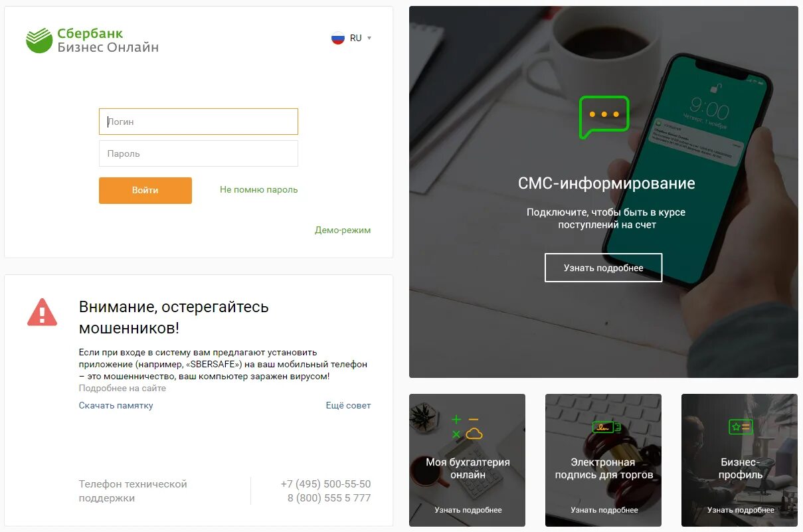Viewport: 803px width, 532px height.
Task: Click Узнать подробнее under Бизнес-профиль
Action: [x=741, y=510]
